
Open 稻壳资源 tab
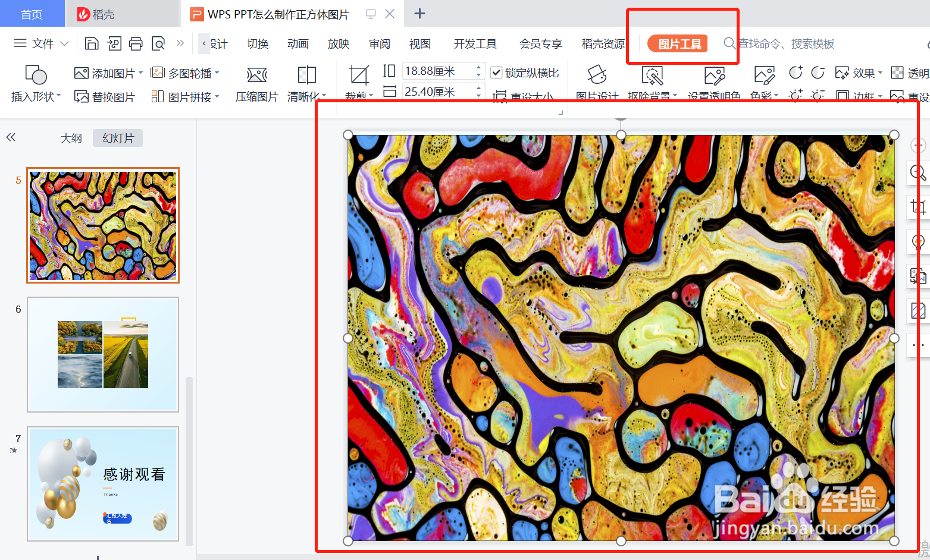pos(603,43)
